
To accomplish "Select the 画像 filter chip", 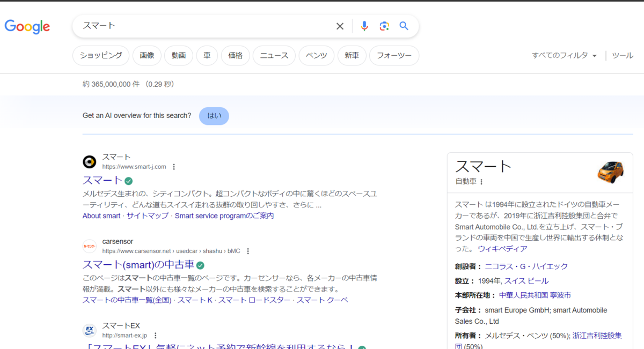I will 147,55.
